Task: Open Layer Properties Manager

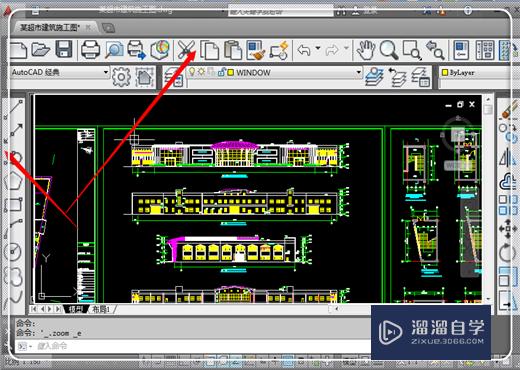Action: [173, 77]
